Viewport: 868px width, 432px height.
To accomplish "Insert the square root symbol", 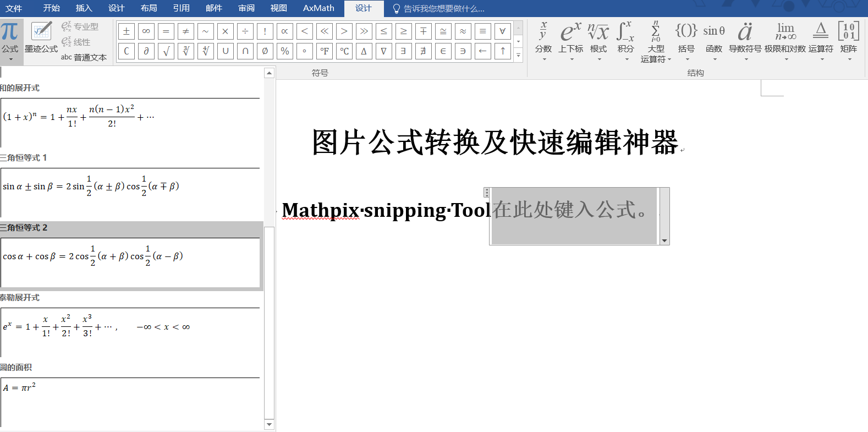I will point(166,51).
